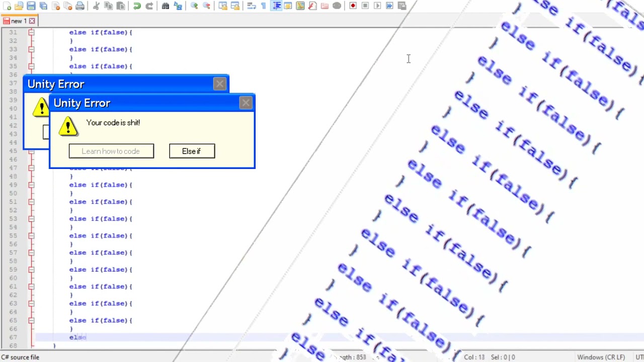Close all files via toolbar icon
Screen dimensions: 644x362
tap(68, 6)
